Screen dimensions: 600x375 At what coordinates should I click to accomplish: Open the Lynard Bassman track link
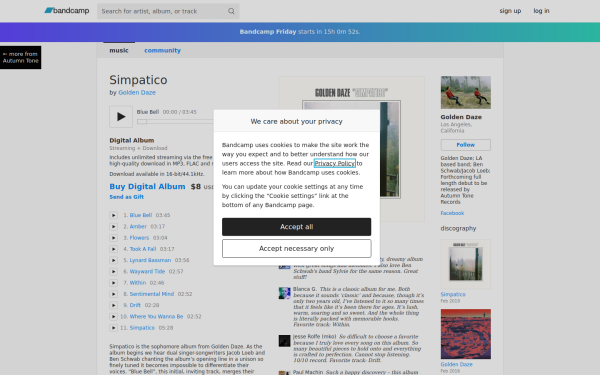tap(150, 260)
